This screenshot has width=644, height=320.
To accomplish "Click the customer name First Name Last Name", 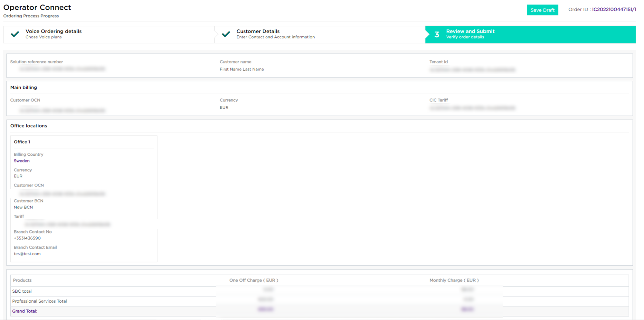I will (241, 69).
